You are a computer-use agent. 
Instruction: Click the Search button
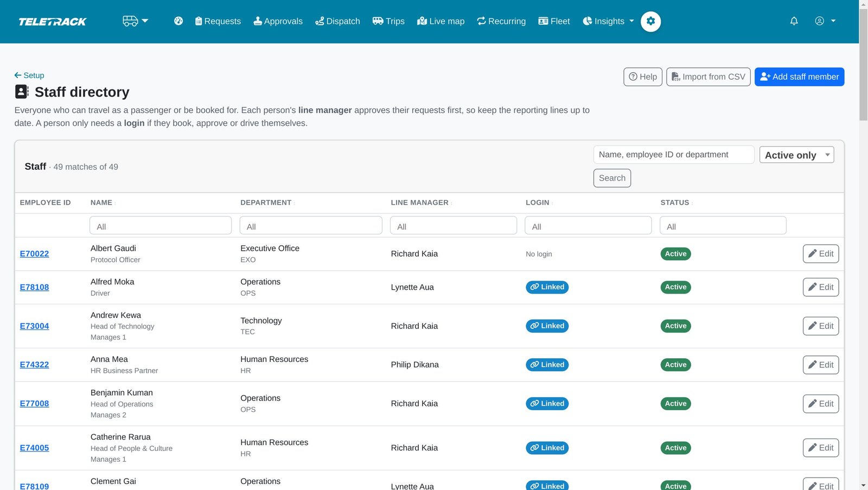612,178
